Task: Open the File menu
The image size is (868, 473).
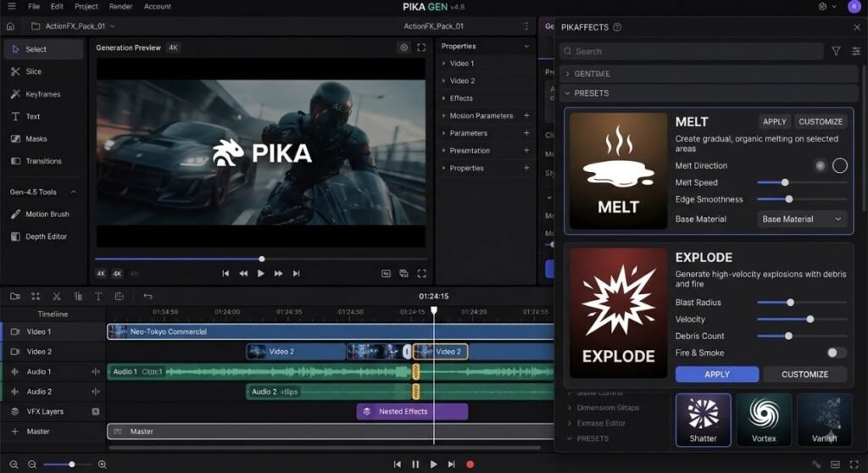Action: [x=34, y=7]
